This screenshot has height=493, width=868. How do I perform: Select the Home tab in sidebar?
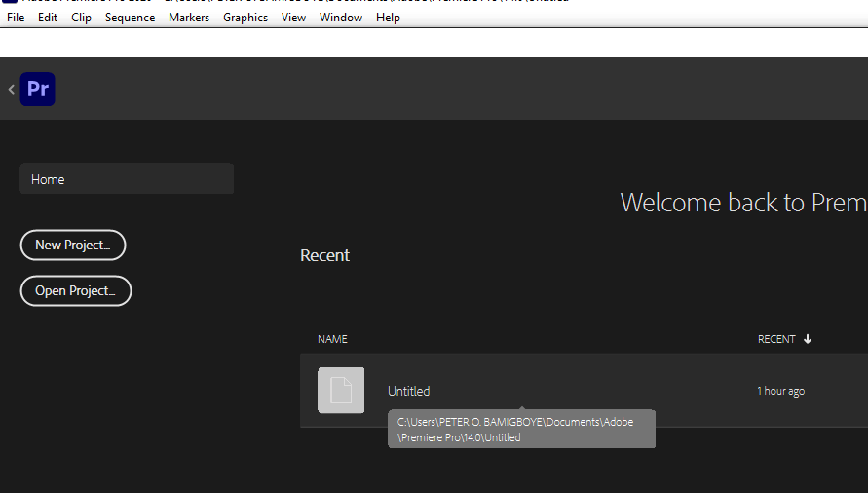pos(127,179)
